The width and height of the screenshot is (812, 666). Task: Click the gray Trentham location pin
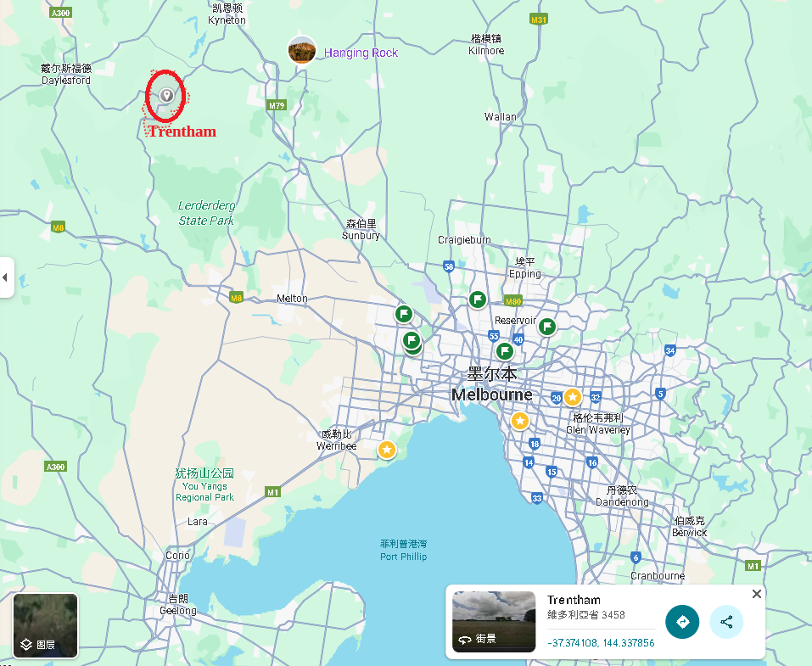[167, 96]
